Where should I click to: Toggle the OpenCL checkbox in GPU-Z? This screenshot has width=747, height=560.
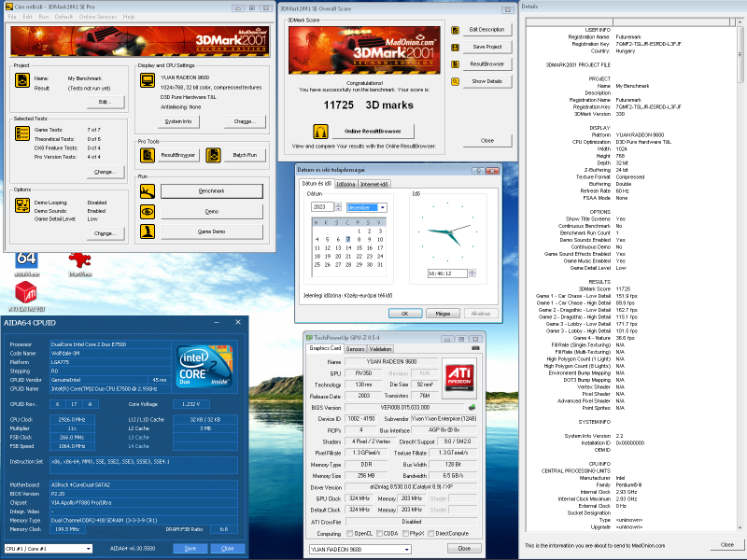point(349,533)
